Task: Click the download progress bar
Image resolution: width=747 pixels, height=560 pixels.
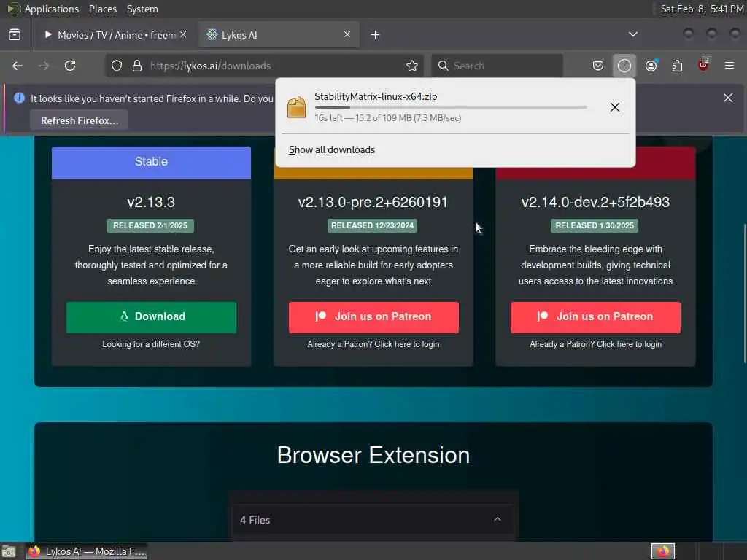Action: click(451, 108)
